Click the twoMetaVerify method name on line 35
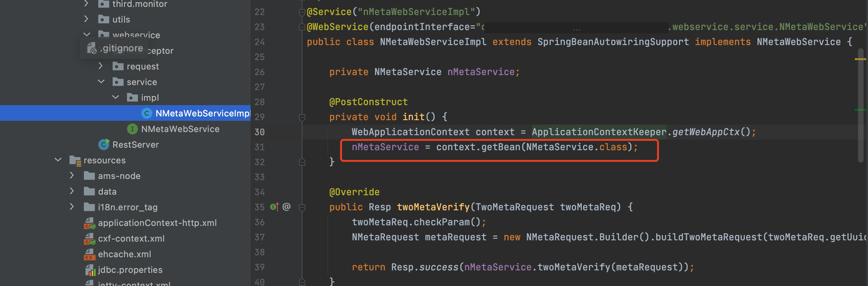This screenshot has width=868, height=286. tap(433, 207)
